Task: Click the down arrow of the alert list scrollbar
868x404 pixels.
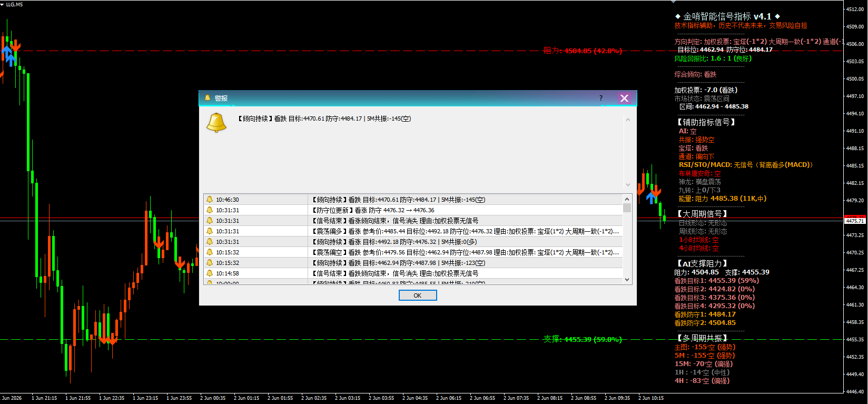Action: [x=627, y=280]
